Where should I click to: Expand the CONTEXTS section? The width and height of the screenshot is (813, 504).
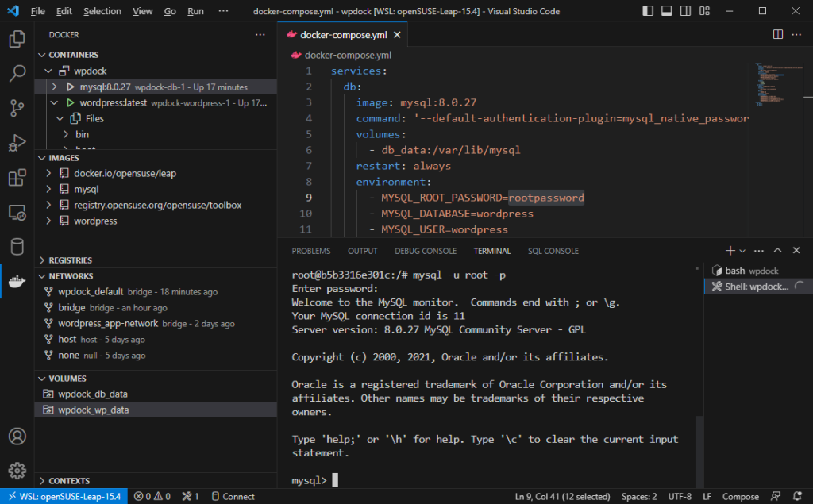pos(42,481)
